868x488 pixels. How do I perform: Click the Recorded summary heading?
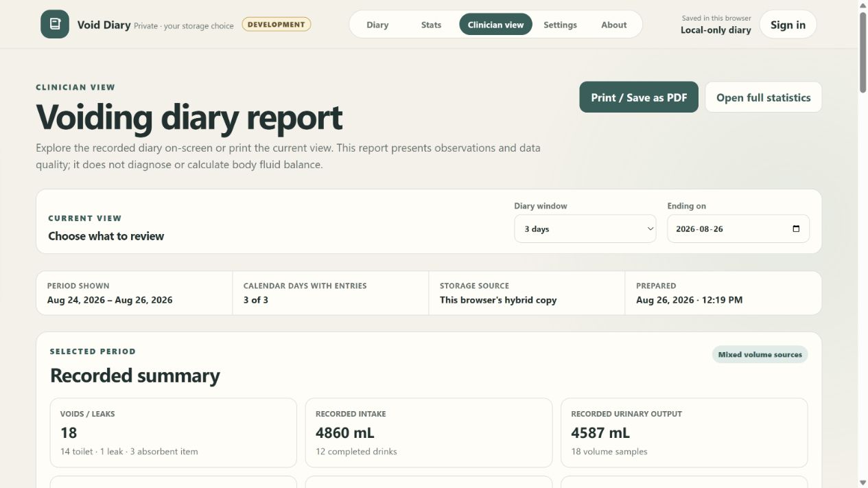pos(135,375)
